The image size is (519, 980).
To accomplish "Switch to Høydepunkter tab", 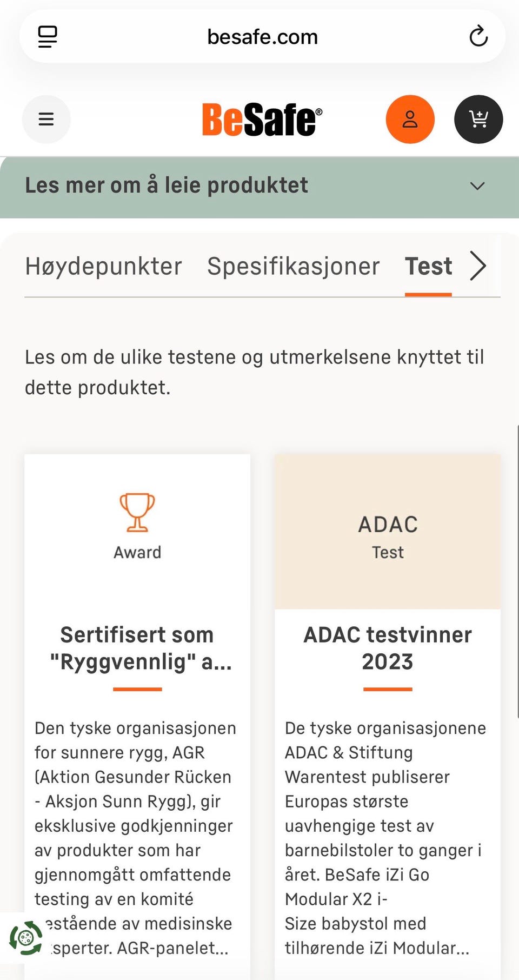I will [x=104, y=266].
